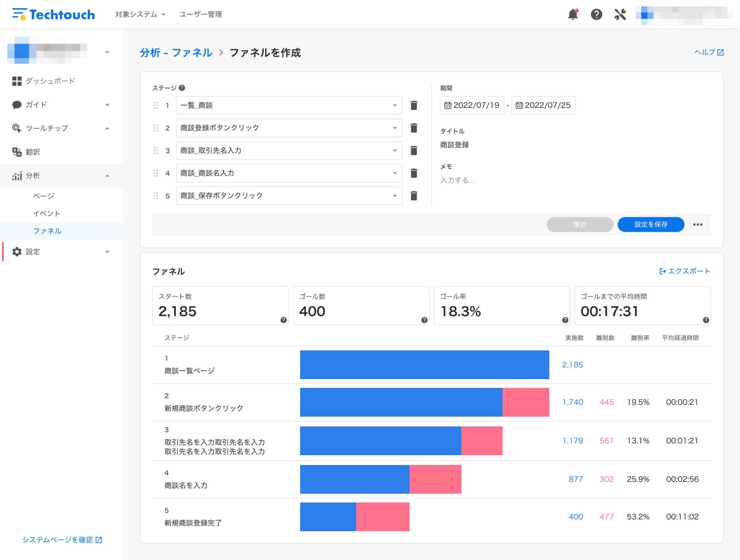740x560 pixels.
Task: Click the エクスポート link
Action: click(684, 271)
